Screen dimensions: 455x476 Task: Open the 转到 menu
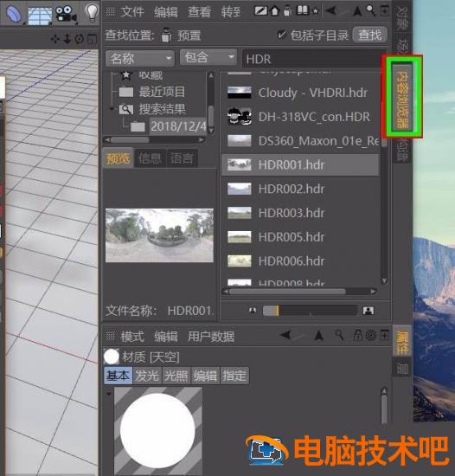pyautogui.click(x=231, y=12)
